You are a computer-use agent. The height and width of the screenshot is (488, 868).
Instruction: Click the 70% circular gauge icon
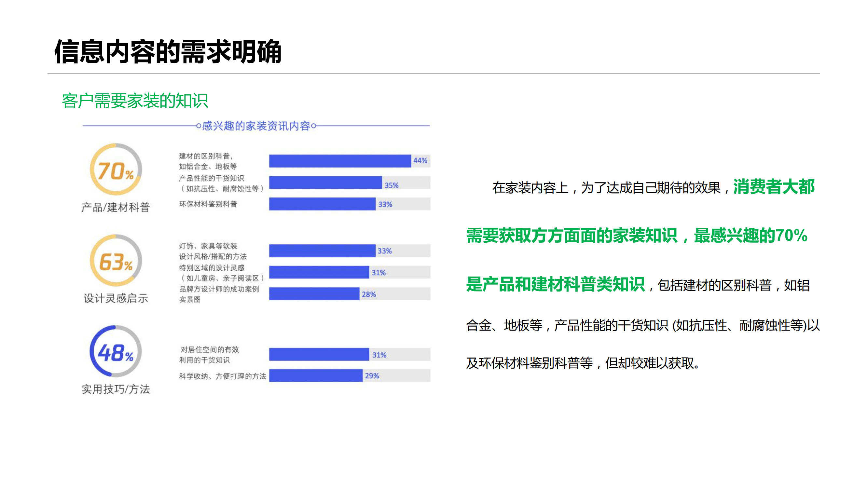116,169
